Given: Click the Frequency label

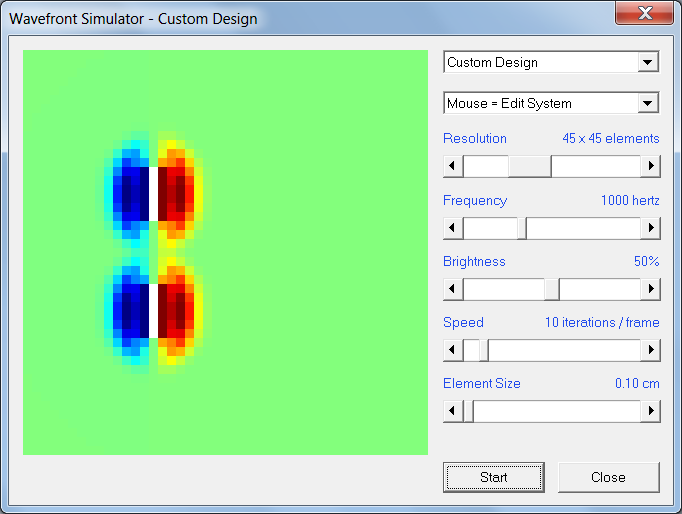Looking at the screenshot, I should pyautogui.click(x=475, y=200).
